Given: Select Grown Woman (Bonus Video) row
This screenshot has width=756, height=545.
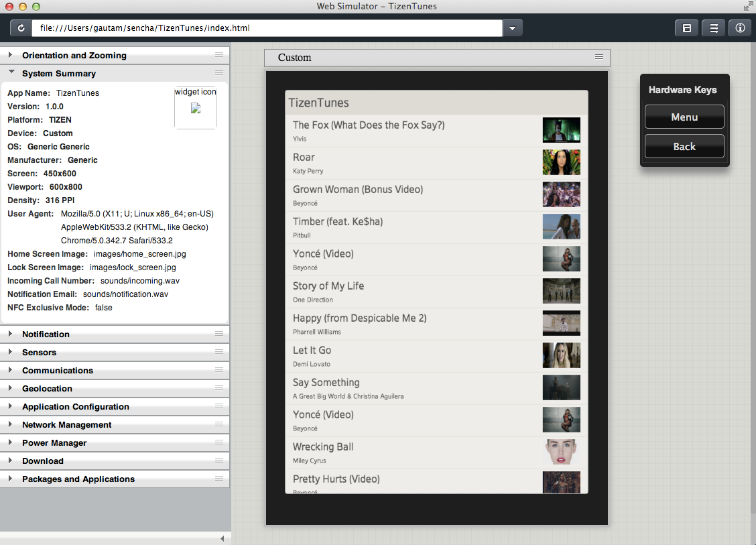Looking at the screenshot, I should coord(436,195).
